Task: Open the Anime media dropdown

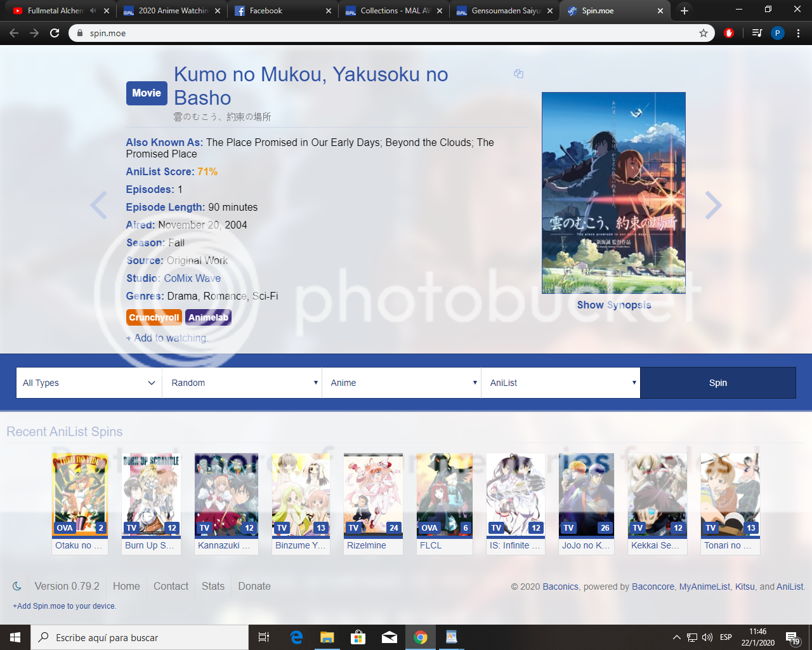Action: [x=402, y=383]
